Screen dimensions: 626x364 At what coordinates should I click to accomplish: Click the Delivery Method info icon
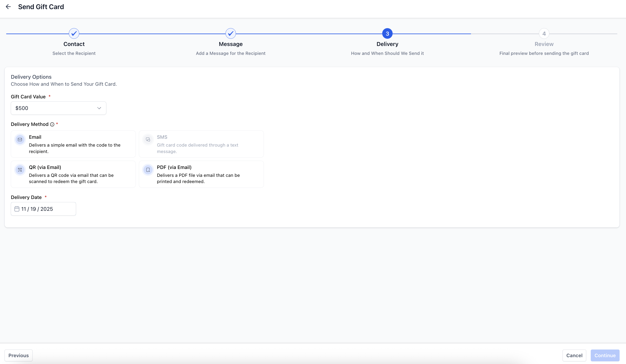point(52,124)
